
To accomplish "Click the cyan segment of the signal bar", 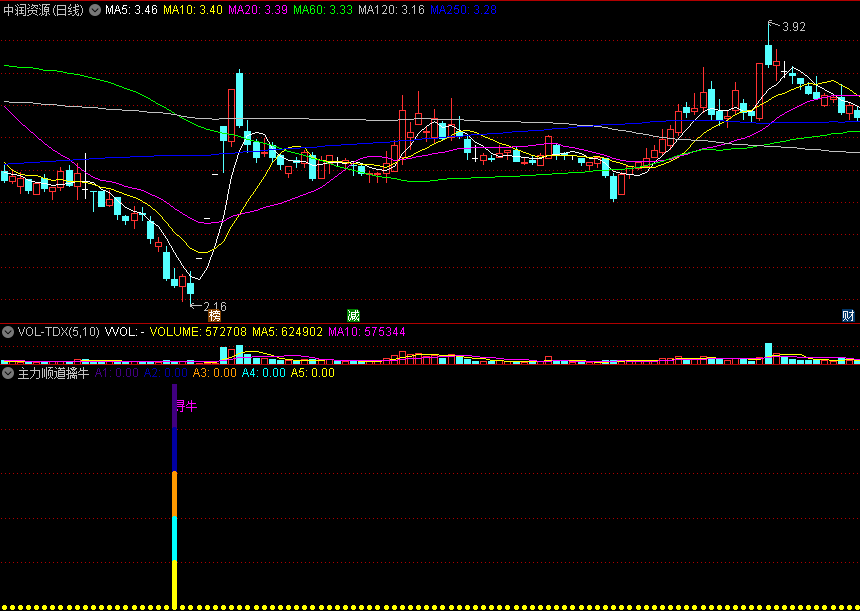I will (x=174, y=539).
